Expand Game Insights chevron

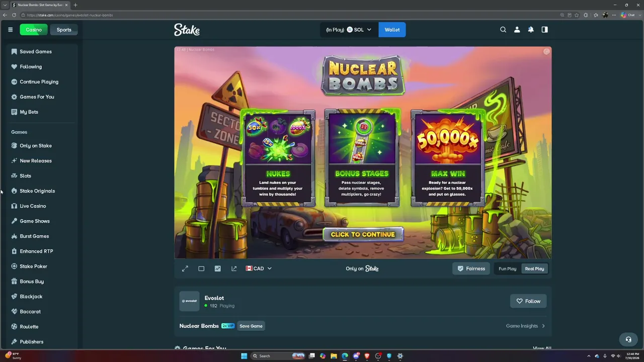tap(543, 326)
